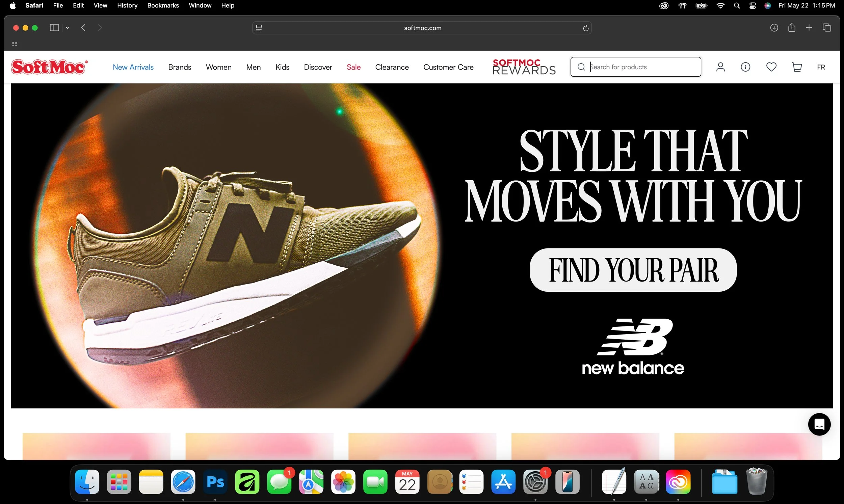
Task: Expand the sidebar options chevron
Action: [x=67, y=28]
